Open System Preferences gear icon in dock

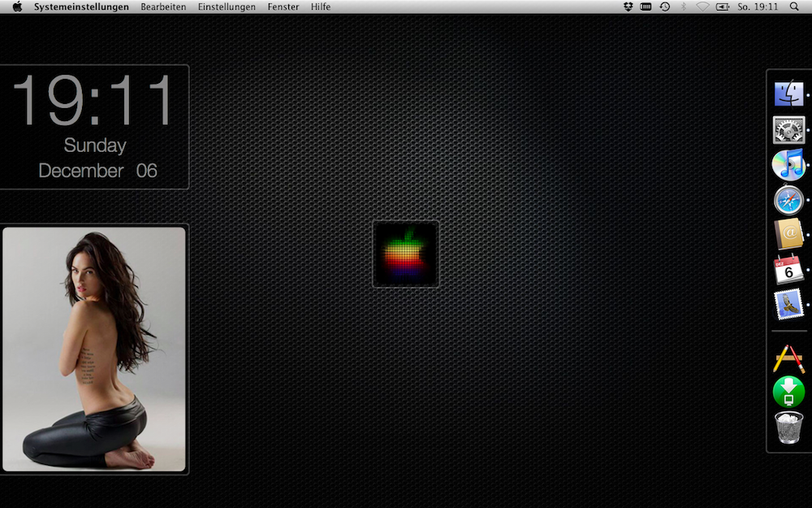coord(788,129)
